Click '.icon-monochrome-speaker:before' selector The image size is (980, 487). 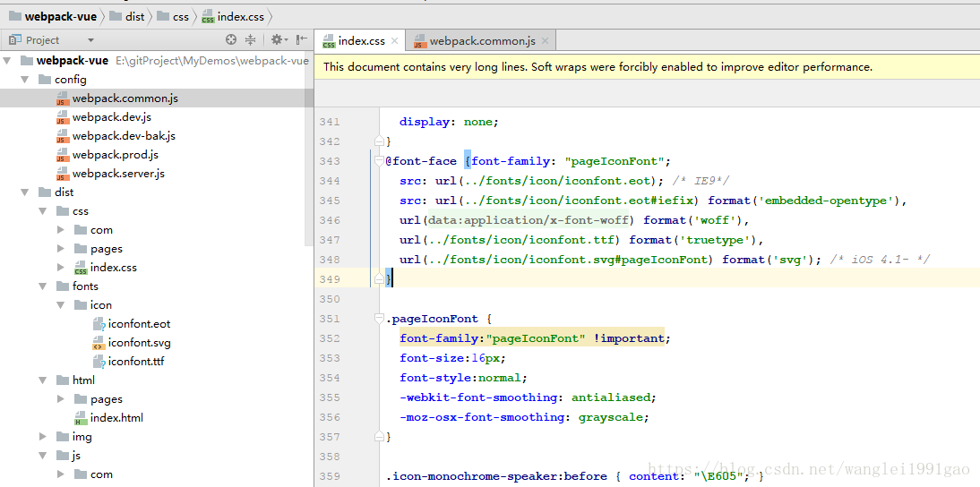click(x=496, y=475)
